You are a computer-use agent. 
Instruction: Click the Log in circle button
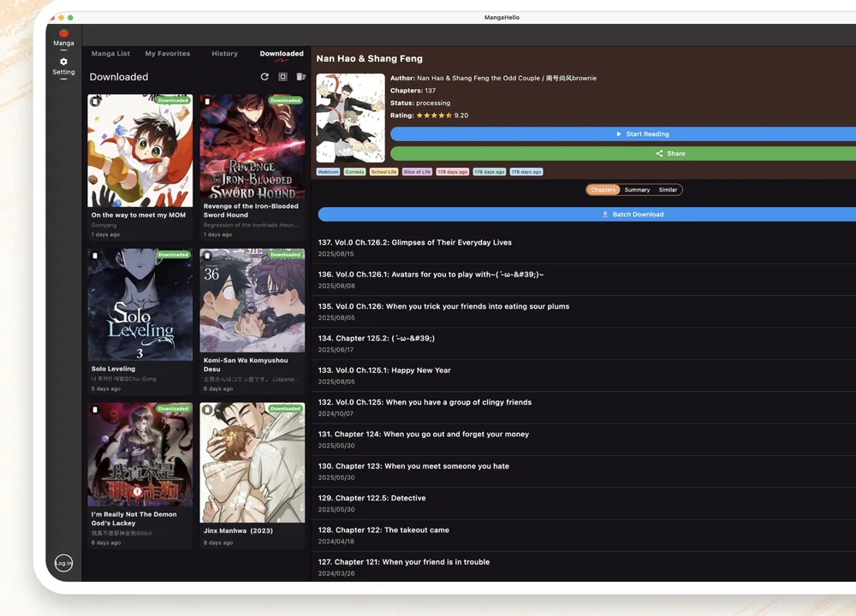[x=63, y=563]
